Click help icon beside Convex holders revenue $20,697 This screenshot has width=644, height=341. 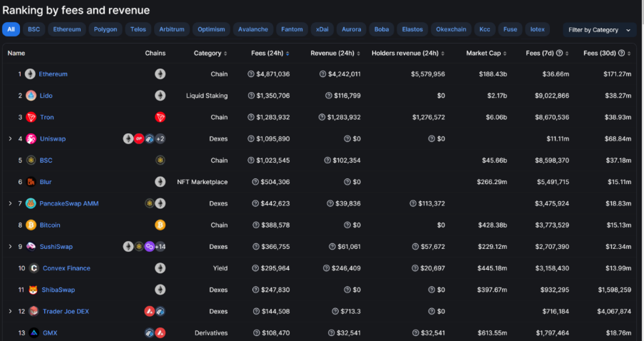tap(415, 268)
